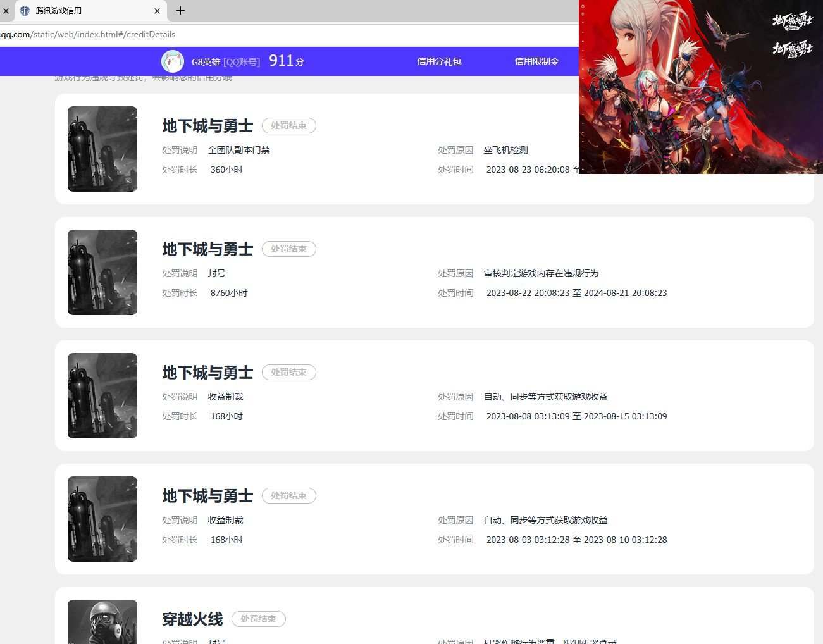
Task: Click the 穿越火线 gas-mask soldier thumbnail
Action: pyautogui.click(x=102, y=622)
